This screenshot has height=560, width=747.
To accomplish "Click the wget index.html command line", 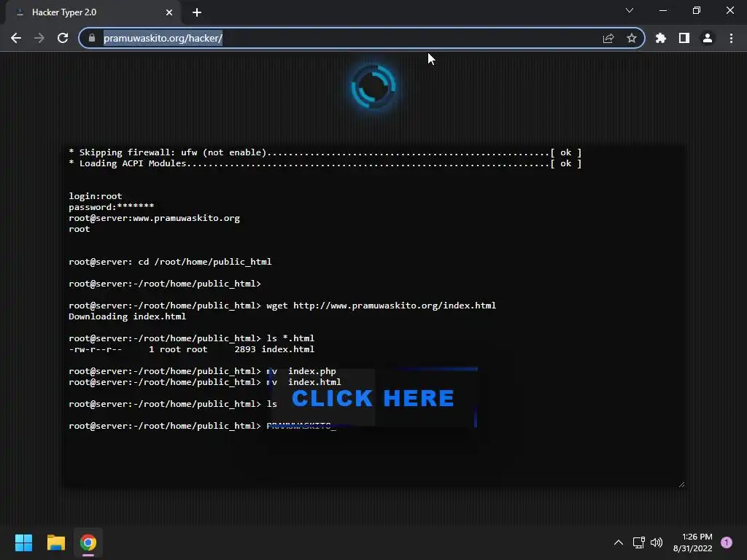I will (282, 306).
